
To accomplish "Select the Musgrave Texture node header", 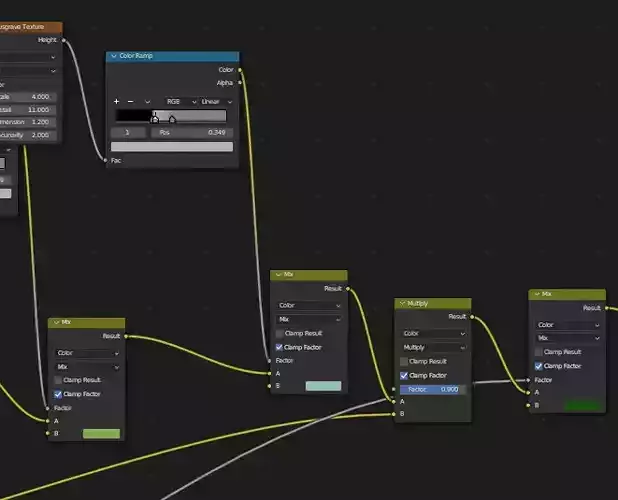I will tap(31, 27).
